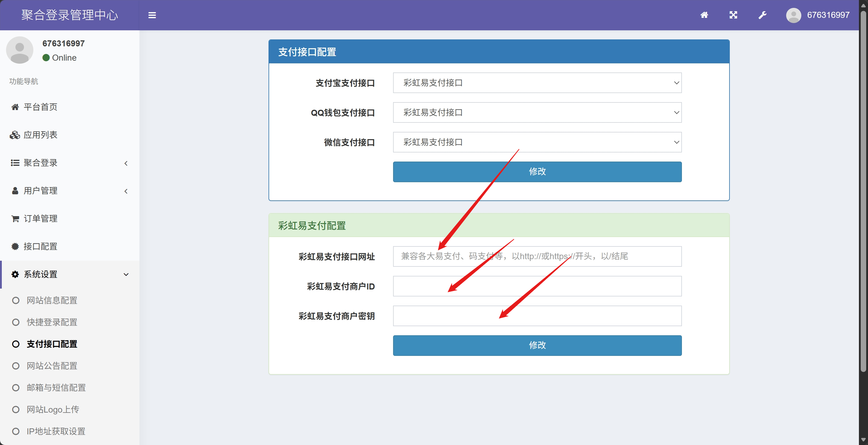Click the top-right user avatar
Image resolution: width=868 pixels, height=445 pixels.
[x=793, y=15]
